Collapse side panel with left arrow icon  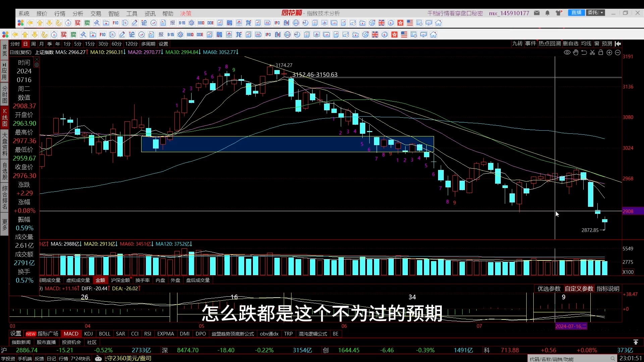click(x=618, y=44)
